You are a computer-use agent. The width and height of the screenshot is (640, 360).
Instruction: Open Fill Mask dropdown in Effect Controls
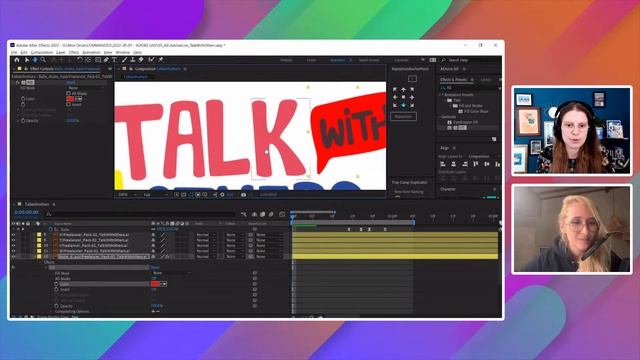click(x=86, y=88)
